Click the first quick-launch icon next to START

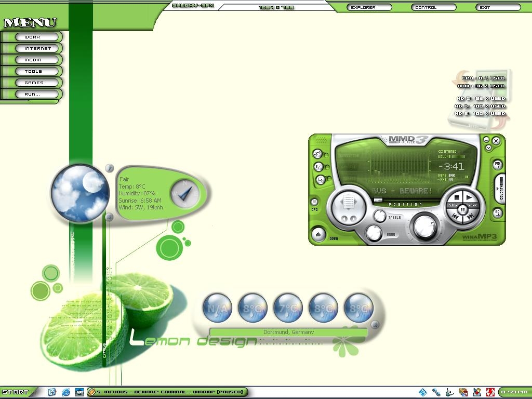point(52,392)
